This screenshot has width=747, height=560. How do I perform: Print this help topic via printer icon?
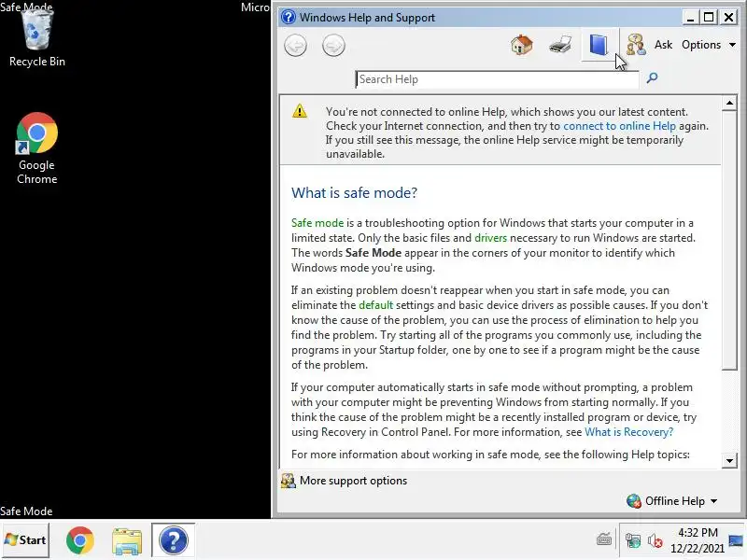(x=560, y=45)
